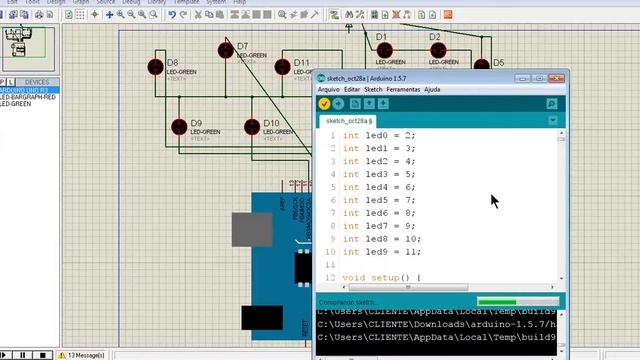Open the Arduino tab options dropdown arrow
The height and width of the screenshot is (360, 640).
coord(553,120)
